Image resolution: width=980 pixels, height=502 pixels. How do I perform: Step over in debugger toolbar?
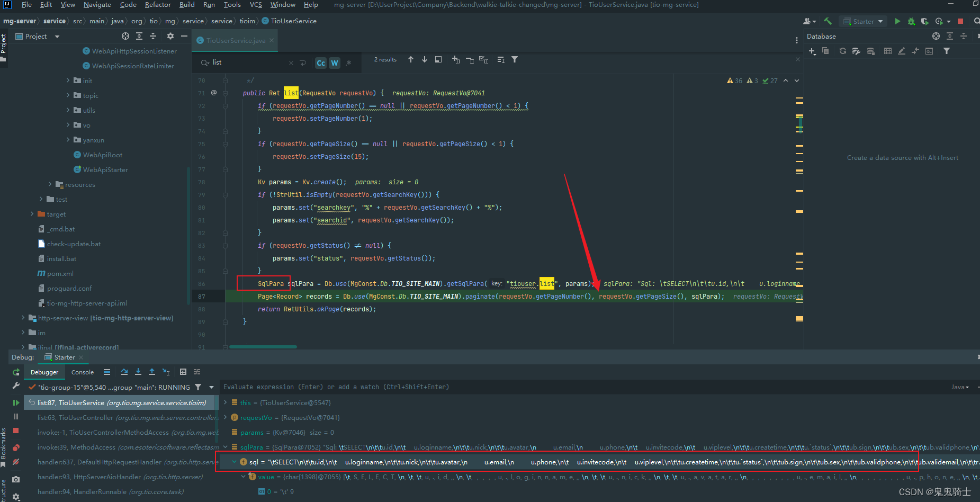point(124,372)
